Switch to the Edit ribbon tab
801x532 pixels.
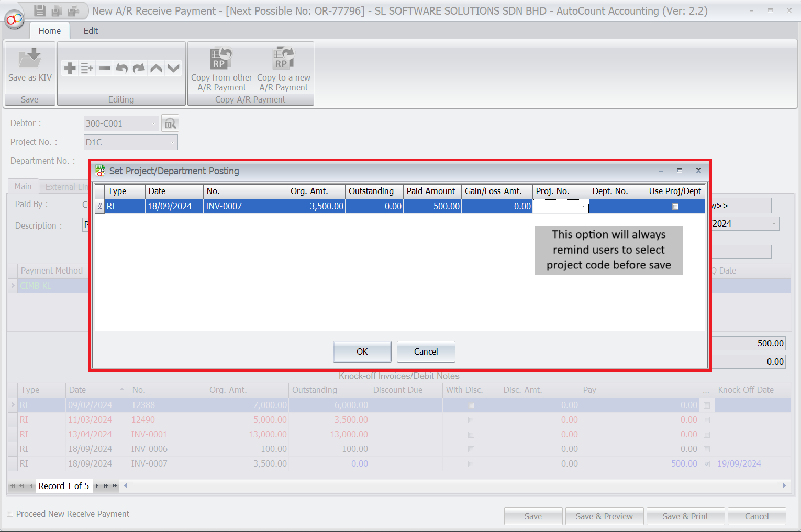(x=91, y=31)
